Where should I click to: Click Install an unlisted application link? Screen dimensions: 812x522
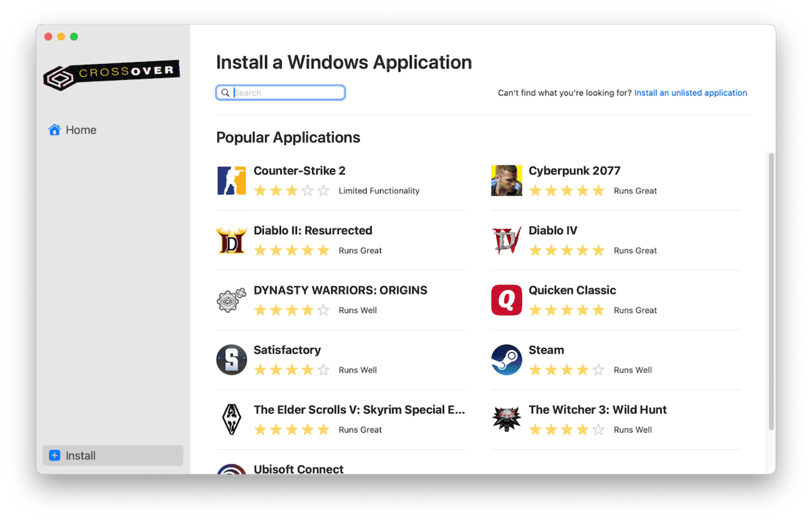point(690,93)
